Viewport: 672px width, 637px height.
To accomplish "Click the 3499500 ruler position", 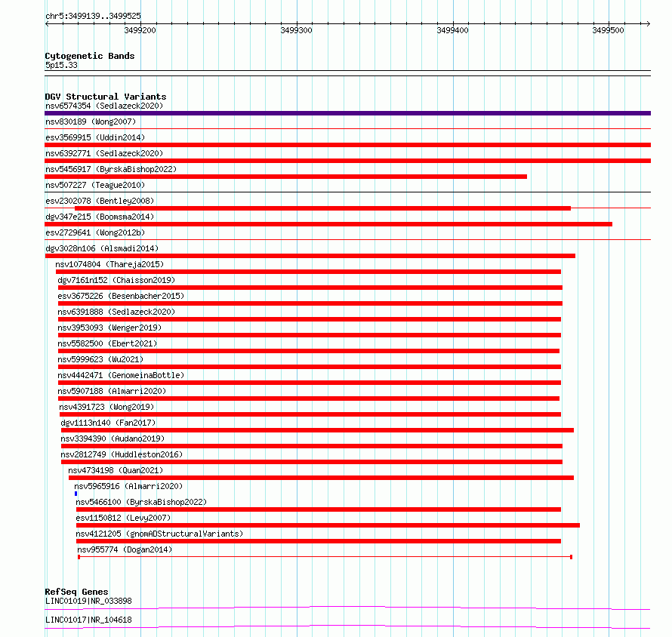I will (x=608, y=30).
